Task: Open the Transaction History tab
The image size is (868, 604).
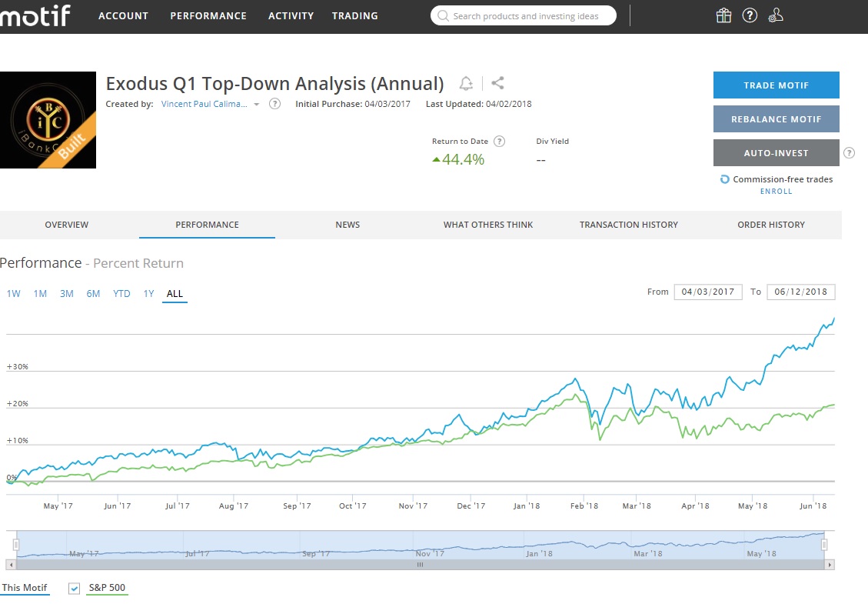Action: 629,225
